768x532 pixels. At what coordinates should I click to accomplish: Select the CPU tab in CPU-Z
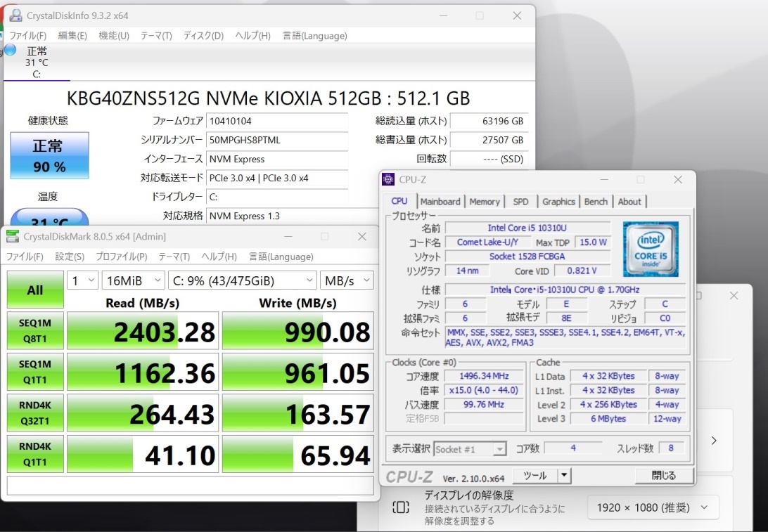[x=399, y=201]
